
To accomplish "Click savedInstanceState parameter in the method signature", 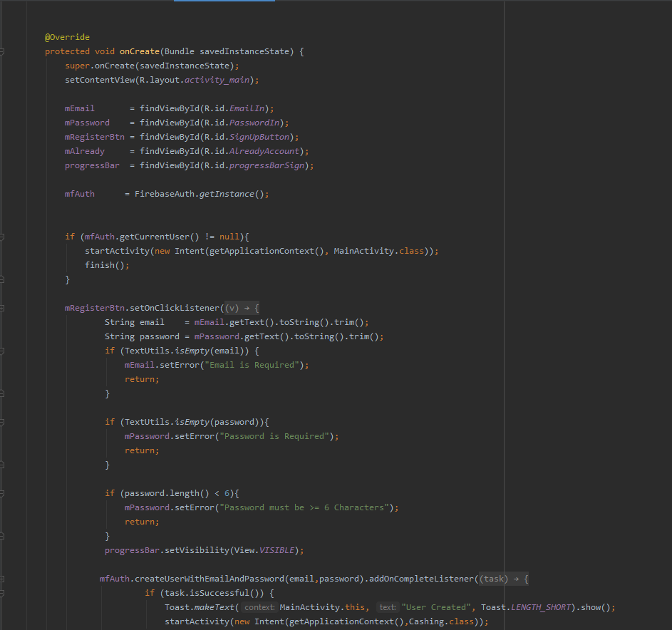I will (244, 51).
